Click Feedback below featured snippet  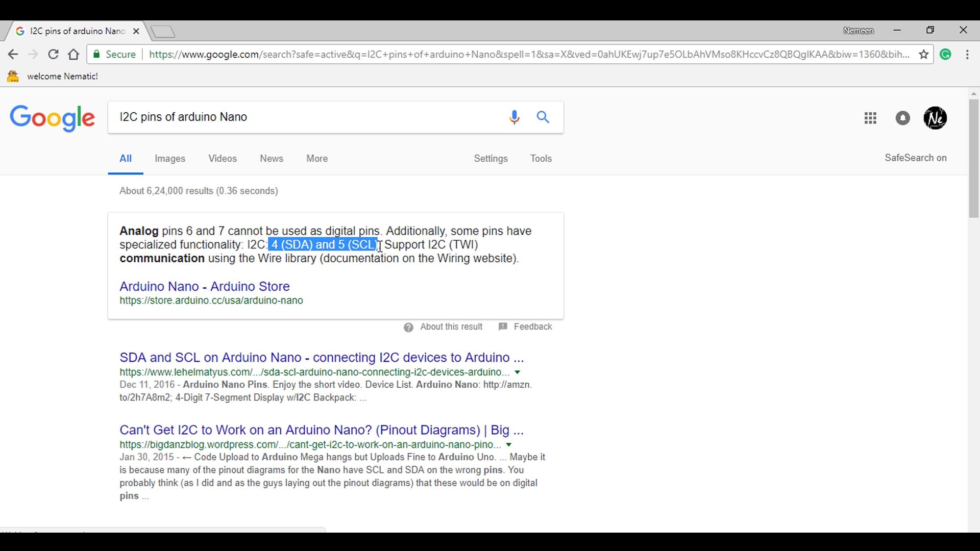point(532,327)
